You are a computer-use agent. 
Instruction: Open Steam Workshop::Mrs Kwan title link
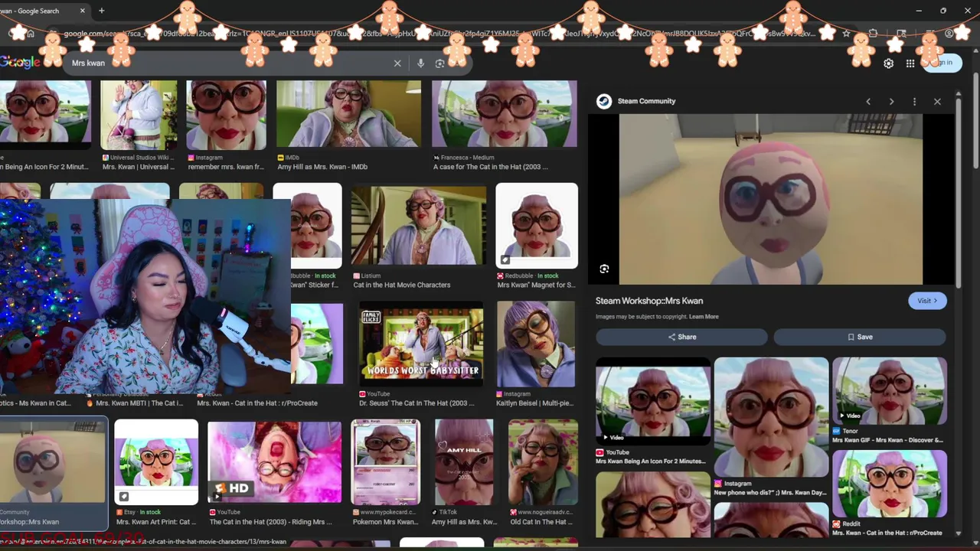pos(649,301)
